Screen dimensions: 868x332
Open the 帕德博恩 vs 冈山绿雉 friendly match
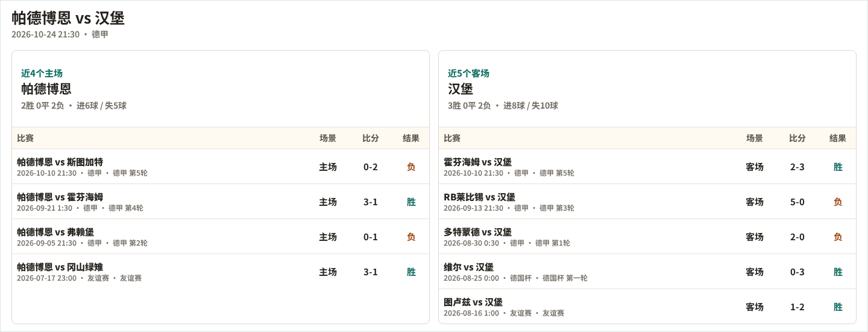(221, 272)
